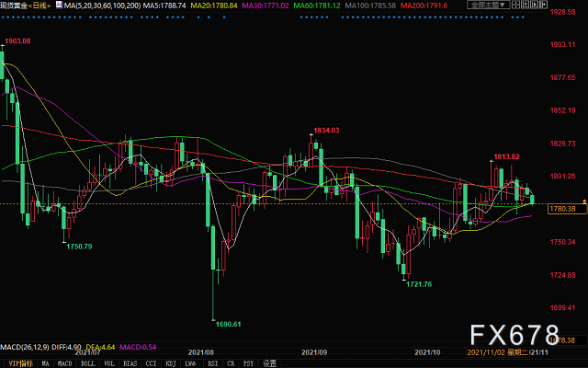Click the 1903.08 high price label
588x368 pixels.
pos(17,40)
